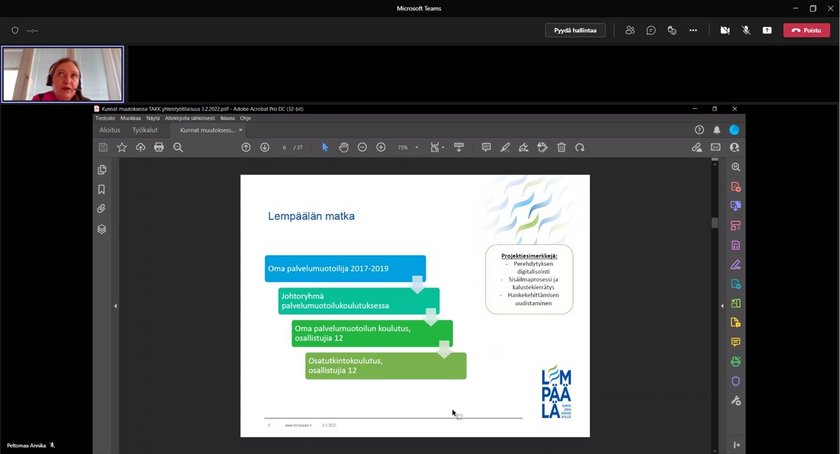Toggle the star bookmark for this file

[x=122, y=147]
